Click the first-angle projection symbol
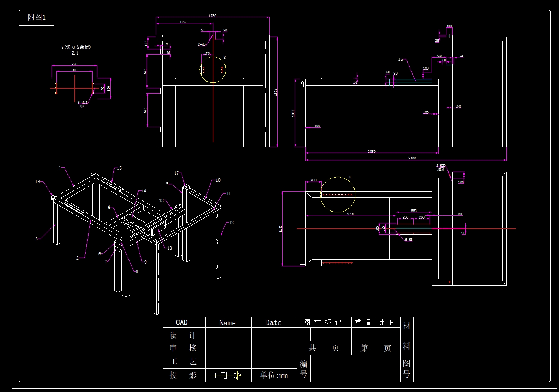The width and height of the screenshot is (559, 392). [228, 375]
